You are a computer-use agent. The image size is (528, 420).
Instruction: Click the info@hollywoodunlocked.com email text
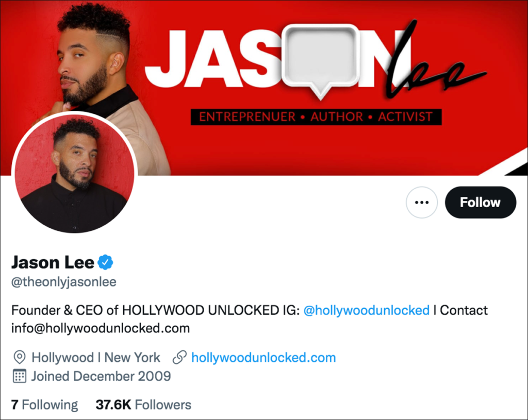point(101,328)
